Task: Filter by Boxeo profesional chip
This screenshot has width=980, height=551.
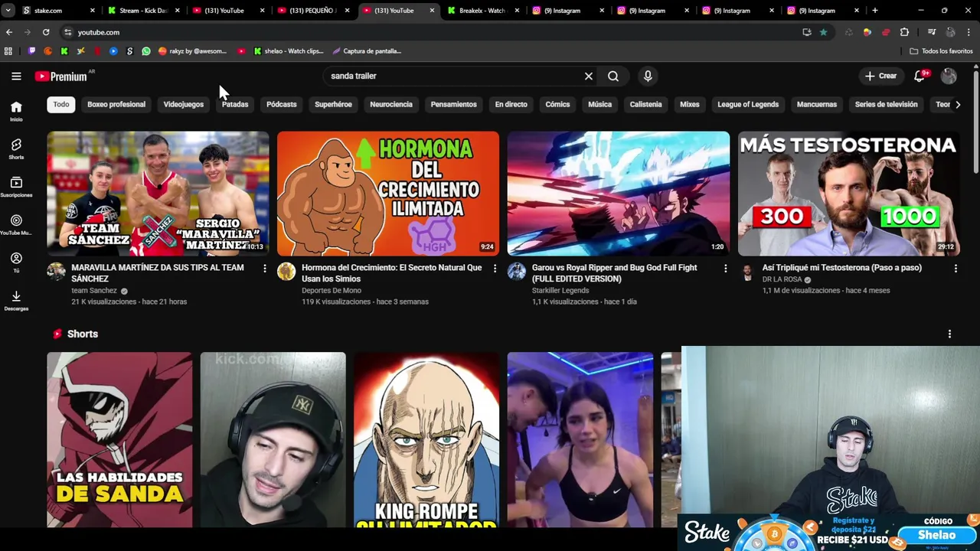Action: pyautogui.click(x=116, y=104)
